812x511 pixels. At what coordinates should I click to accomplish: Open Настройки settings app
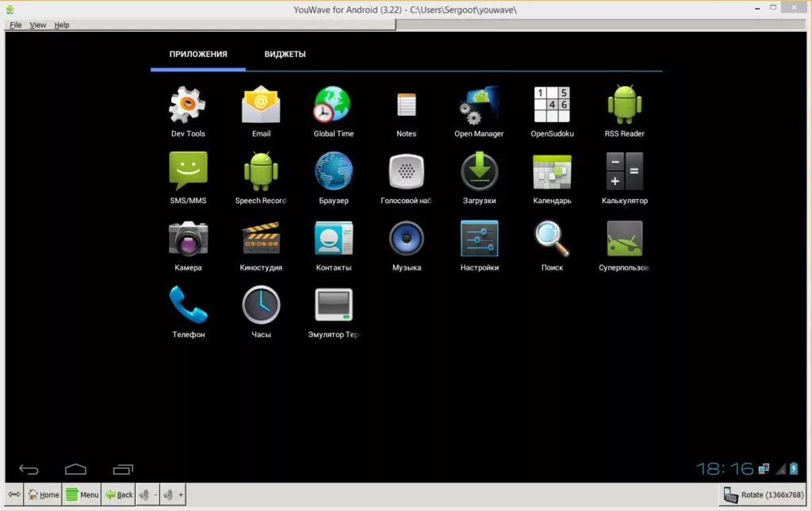coord(479,238)
